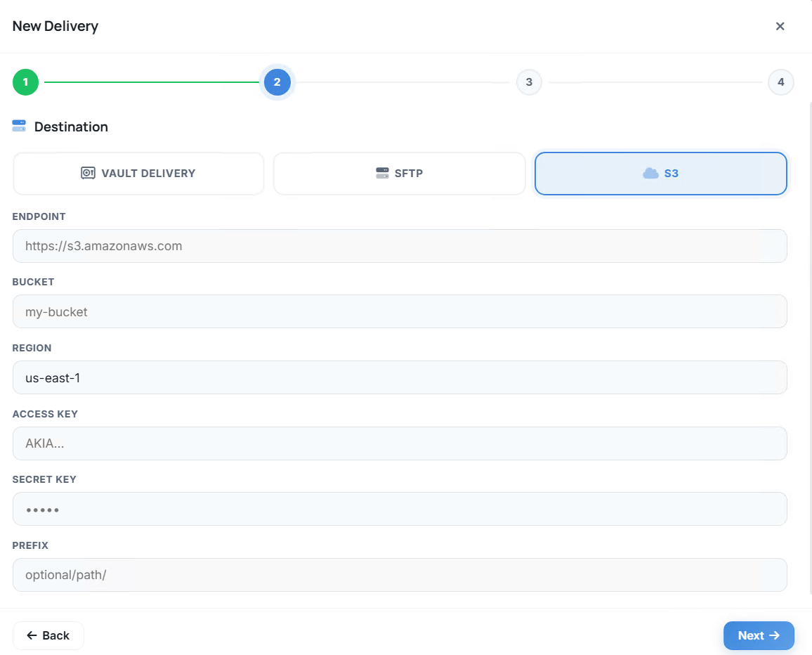Viewport: 812px width, 655px height.
Task: Select the S3 destination option
Action: coord(660,173)
